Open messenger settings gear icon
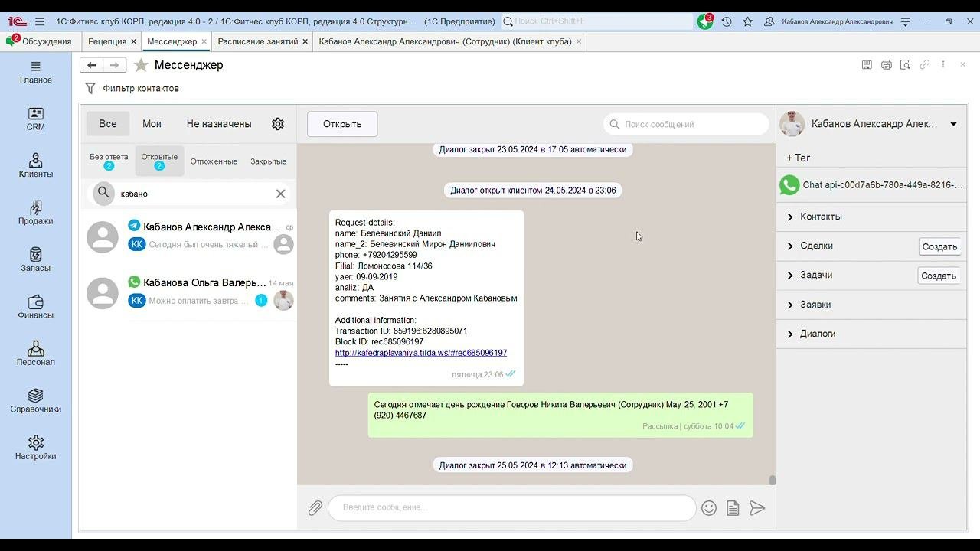Image resolution: width=980 pixels, height=551 pixels. [278, 124]
